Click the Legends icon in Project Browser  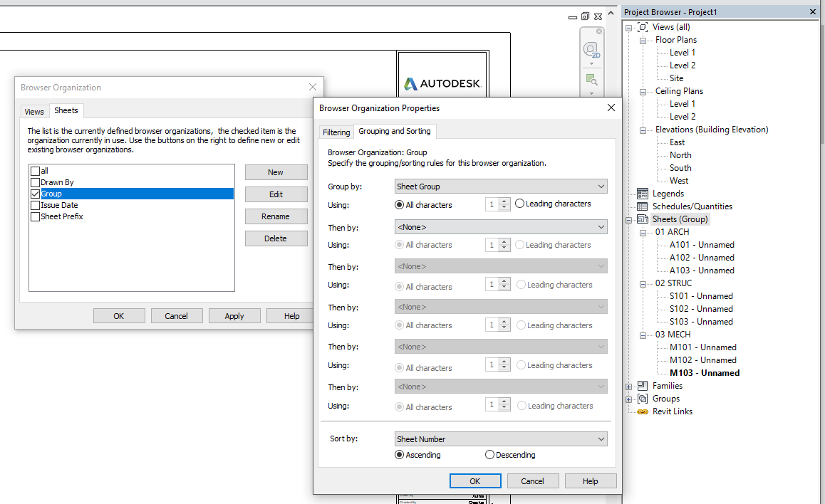click(x=643, y=194)
